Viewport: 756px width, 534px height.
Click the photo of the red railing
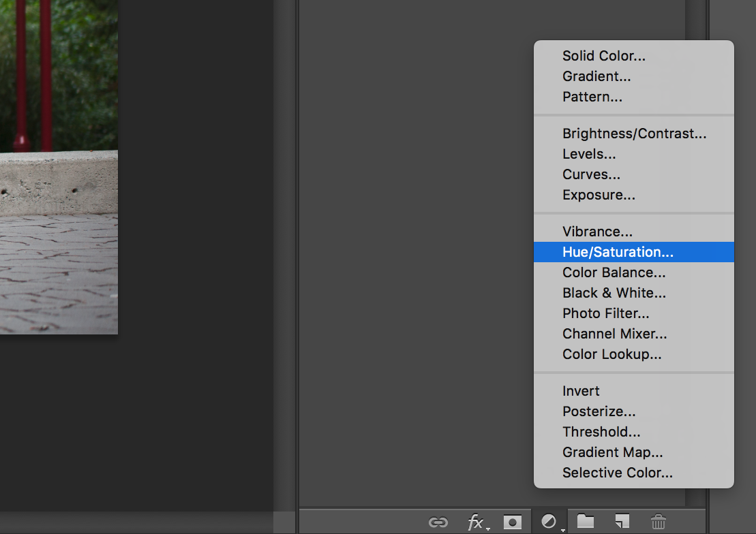(59, 167)
